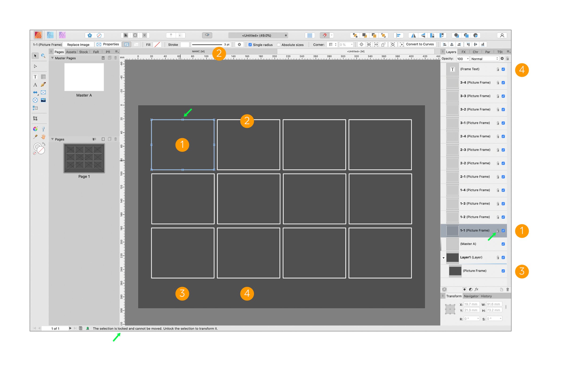
Task: Toggle lock on 2-2 (Picture Frame) layer
Action: pos(498,163)
